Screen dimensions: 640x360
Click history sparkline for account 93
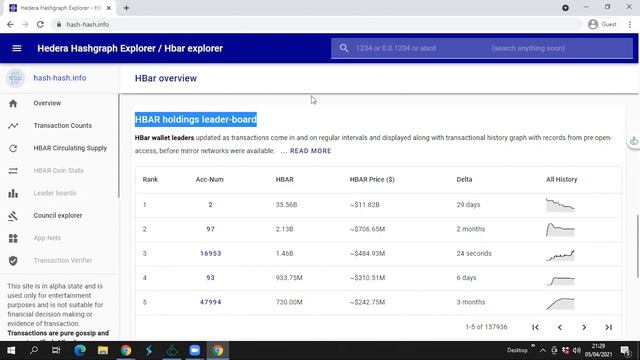click(x=560, y=280)
